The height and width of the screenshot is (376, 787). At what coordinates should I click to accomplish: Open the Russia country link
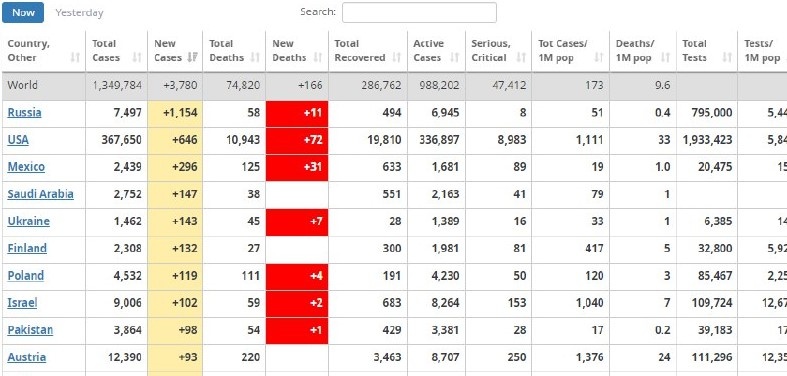pyautogui.click(x=25, y=112)
